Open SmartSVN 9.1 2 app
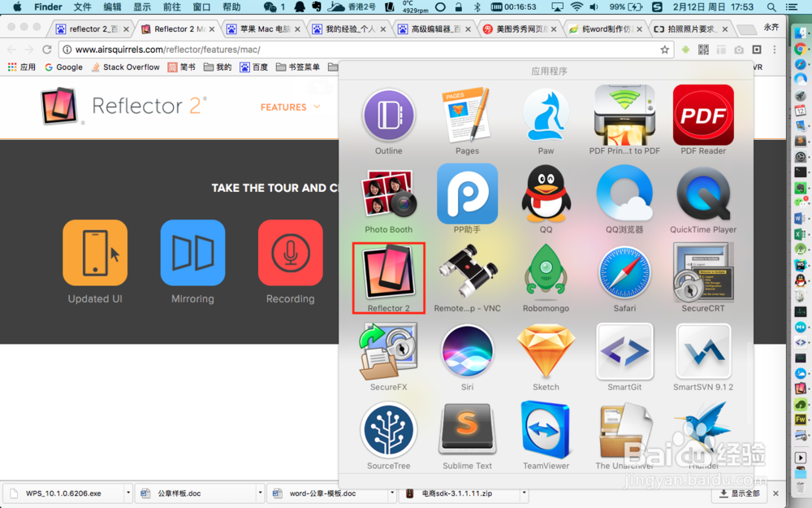 point(703,351)
